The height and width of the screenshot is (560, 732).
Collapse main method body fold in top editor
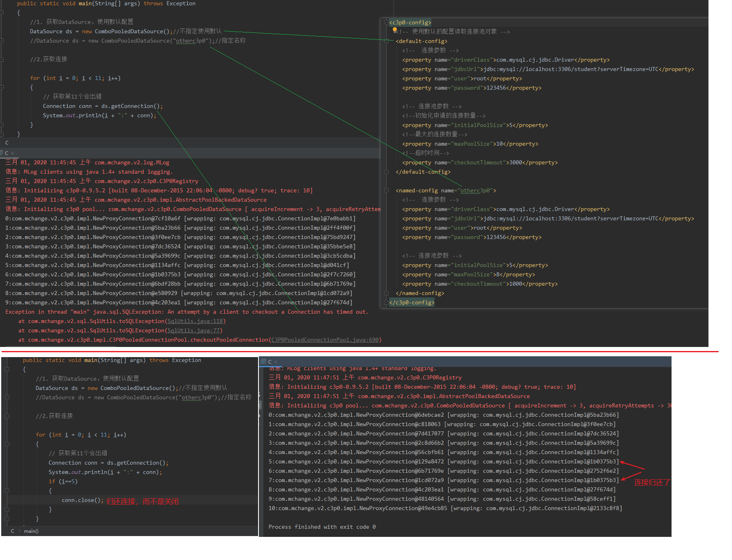(2, 13)
